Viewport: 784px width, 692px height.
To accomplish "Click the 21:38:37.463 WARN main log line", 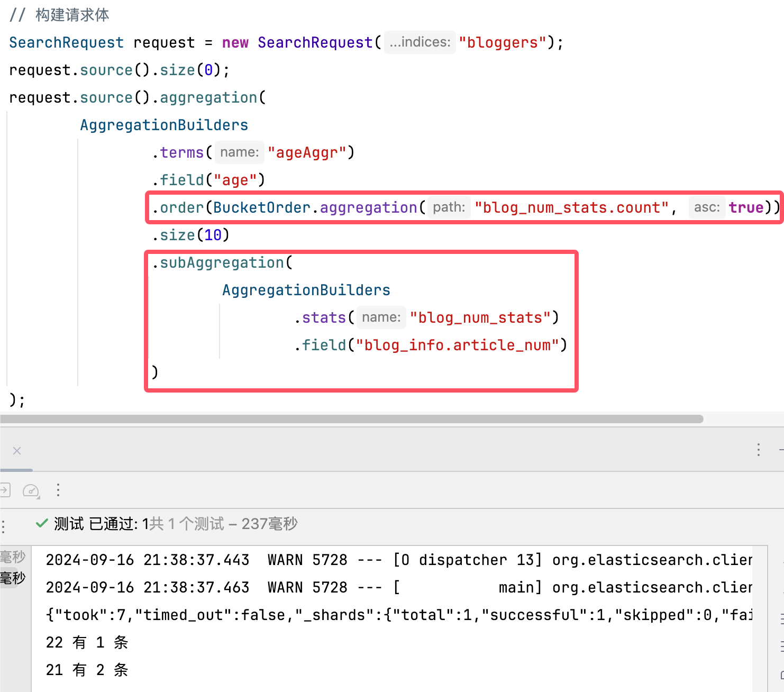I will coord(399,587).
